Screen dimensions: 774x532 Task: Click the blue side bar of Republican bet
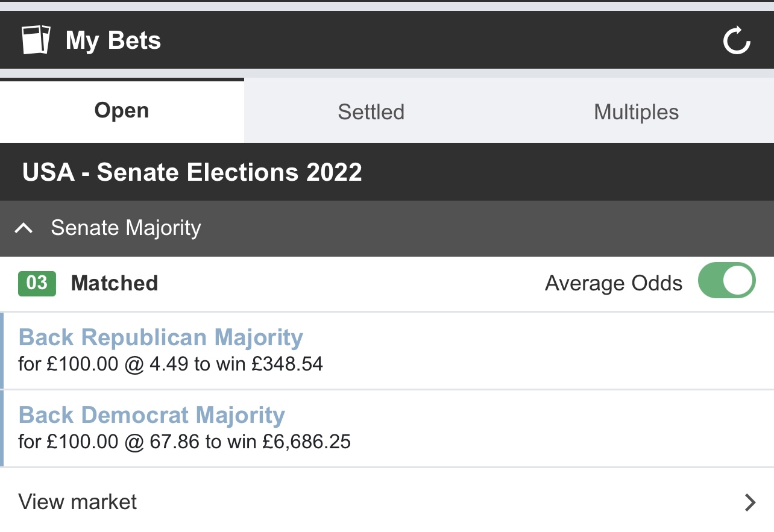coord(2,351)
